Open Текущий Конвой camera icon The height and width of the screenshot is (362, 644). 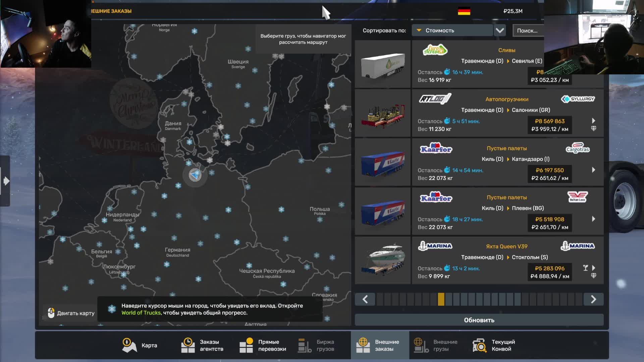[480, 345]
